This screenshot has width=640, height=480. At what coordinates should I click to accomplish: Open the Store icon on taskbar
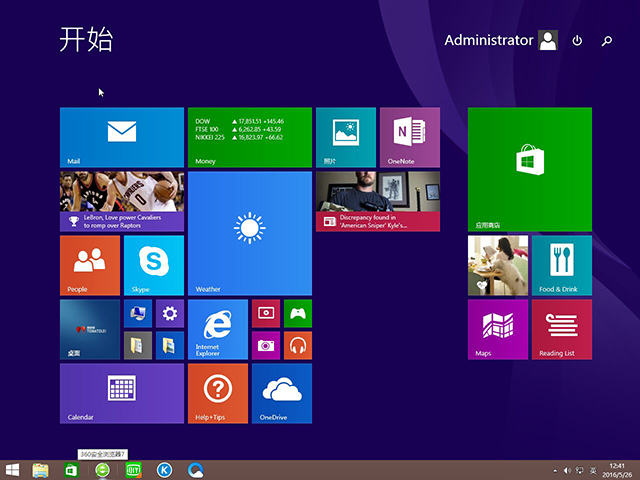(71, 470)
